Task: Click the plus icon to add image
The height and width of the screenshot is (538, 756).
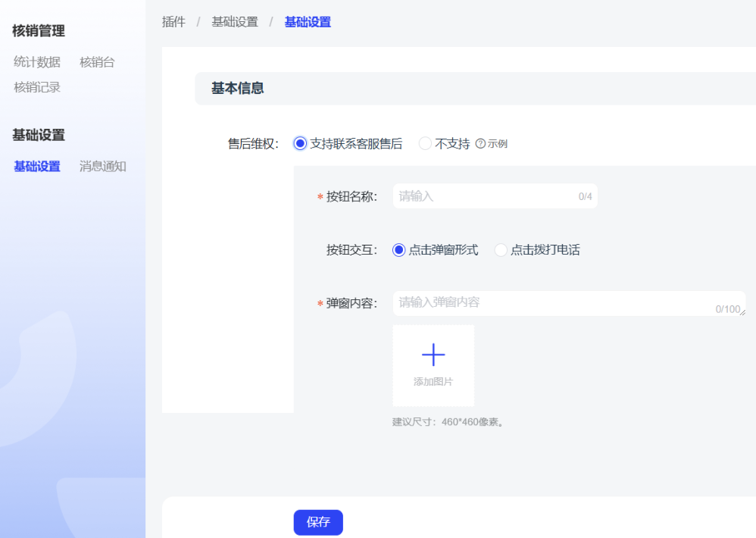Action: 433,355
